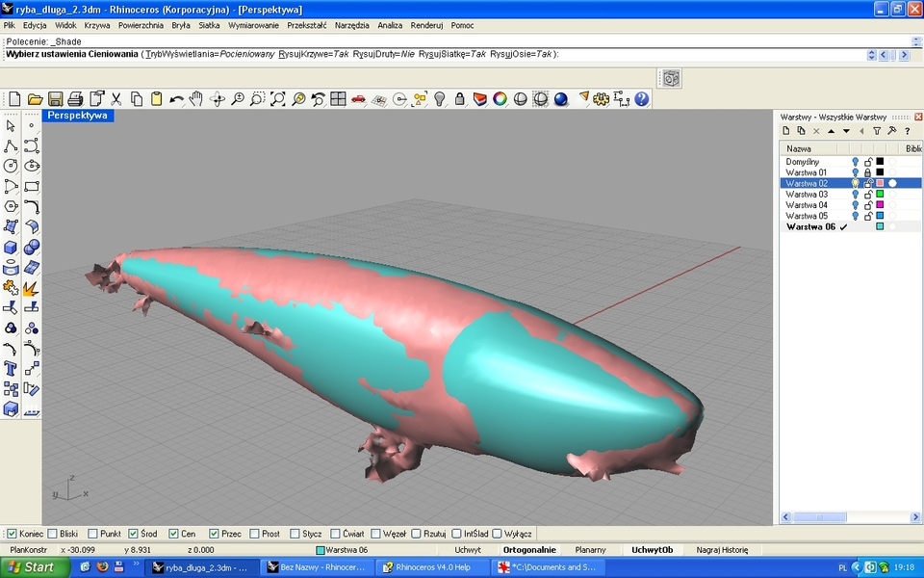This screenshot has width=924, height=578.
Task: Unlock the Warstwa 01 layer padlock
Action: click(867, 173)
